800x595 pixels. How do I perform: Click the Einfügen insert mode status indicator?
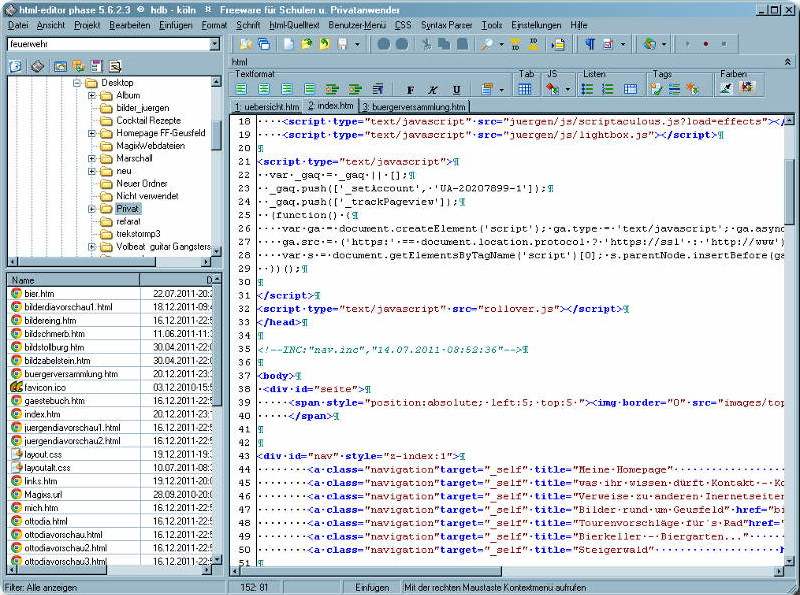(372, 587)
